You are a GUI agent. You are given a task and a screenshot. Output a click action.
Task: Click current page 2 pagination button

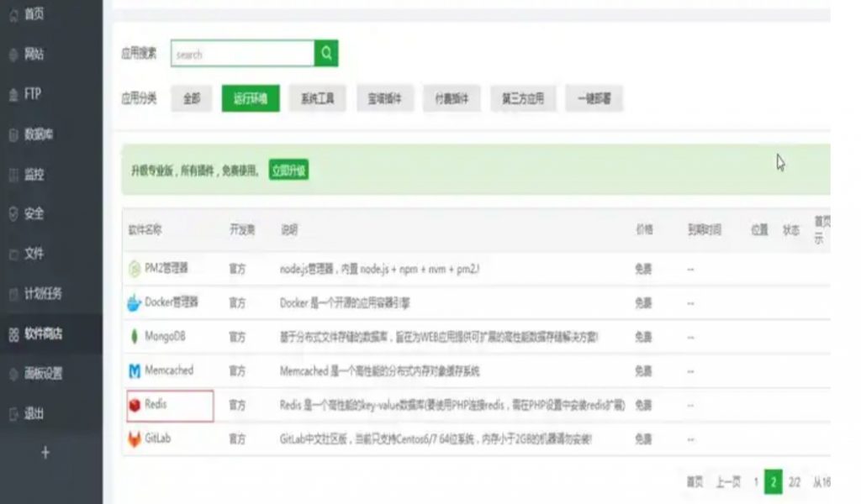point(774,482)
